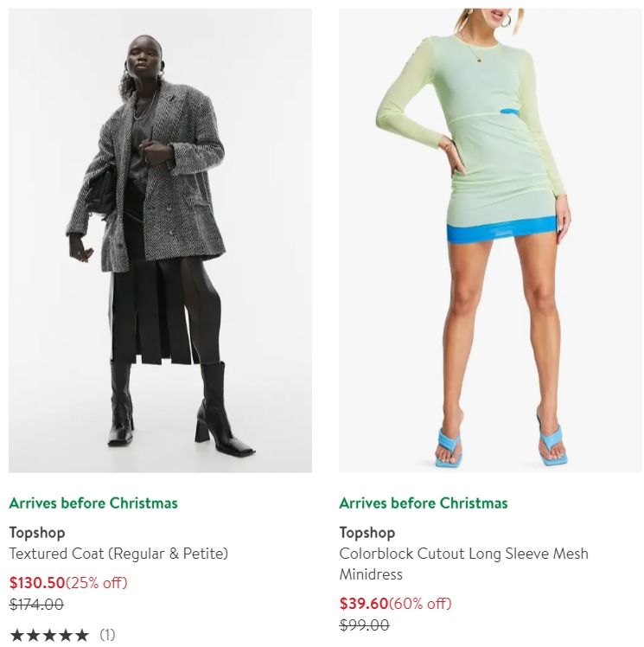Select the Topshop brand above Colorblock Minidress

coord(367,532)
